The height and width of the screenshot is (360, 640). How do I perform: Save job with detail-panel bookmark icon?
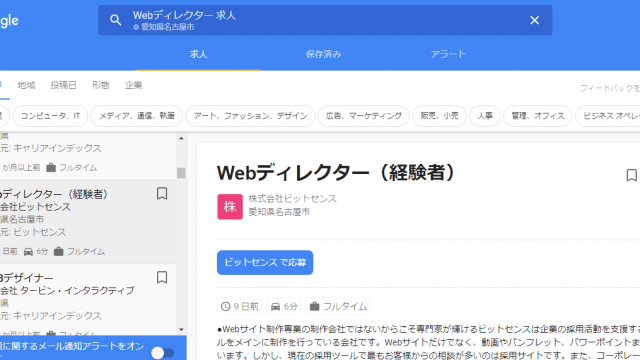click(x=631, y=175)
